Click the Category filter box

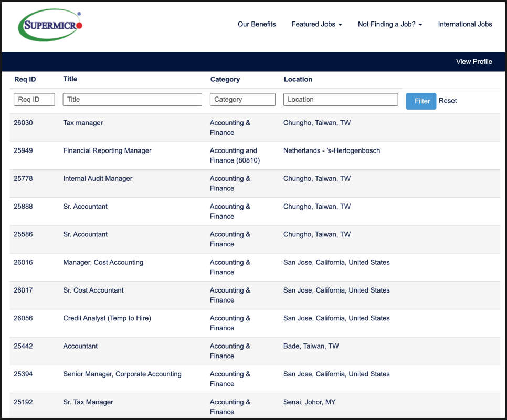[x=242, y=100]
